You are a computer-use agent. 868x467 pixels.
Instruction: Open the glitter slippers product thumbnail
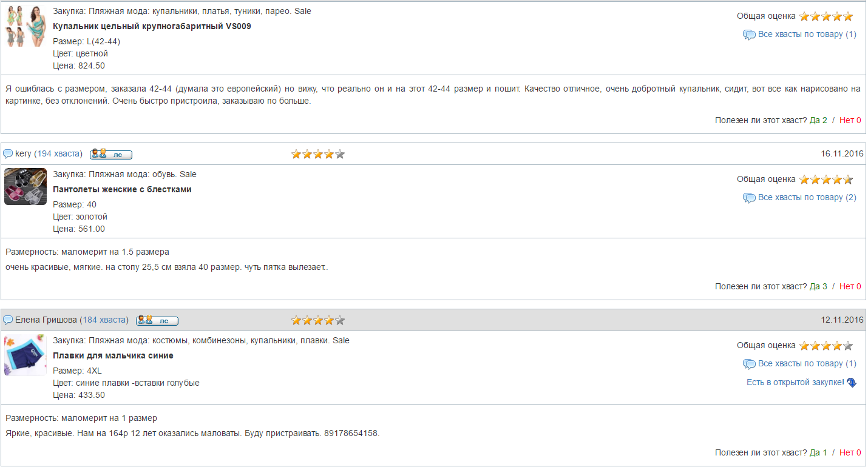tap(25, 186)
